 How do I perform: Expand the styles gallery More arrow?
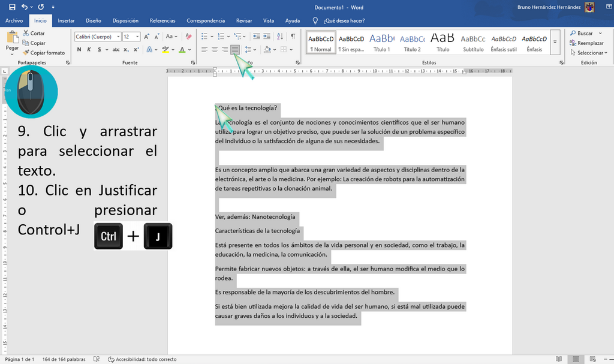[555, 42]
